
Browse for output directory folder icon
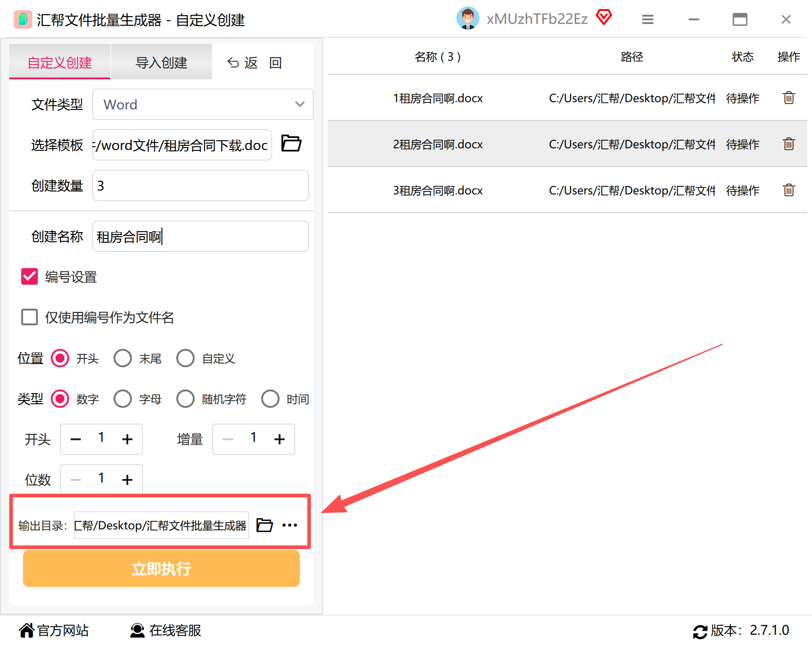tap(264, 525)
